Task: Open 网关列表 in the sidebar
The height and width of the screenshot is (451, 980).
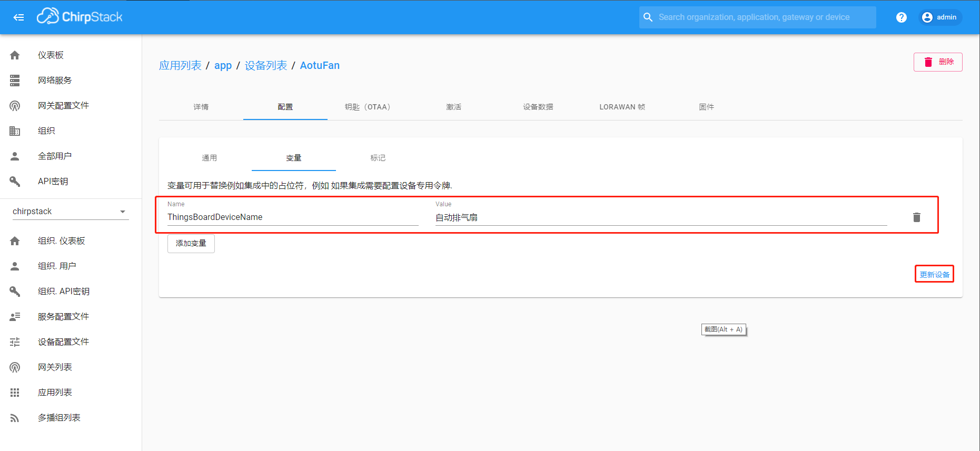Action: (55, 367)
